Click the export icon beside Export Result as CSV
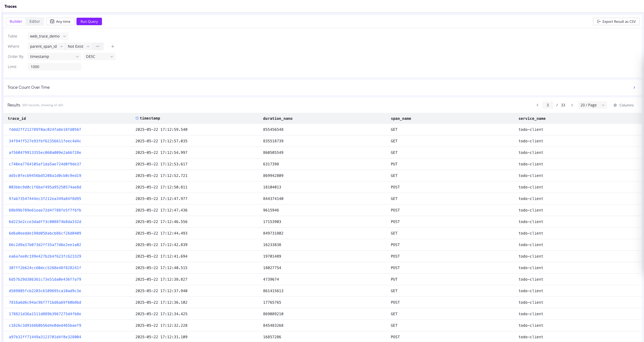 tap(599, 21)
